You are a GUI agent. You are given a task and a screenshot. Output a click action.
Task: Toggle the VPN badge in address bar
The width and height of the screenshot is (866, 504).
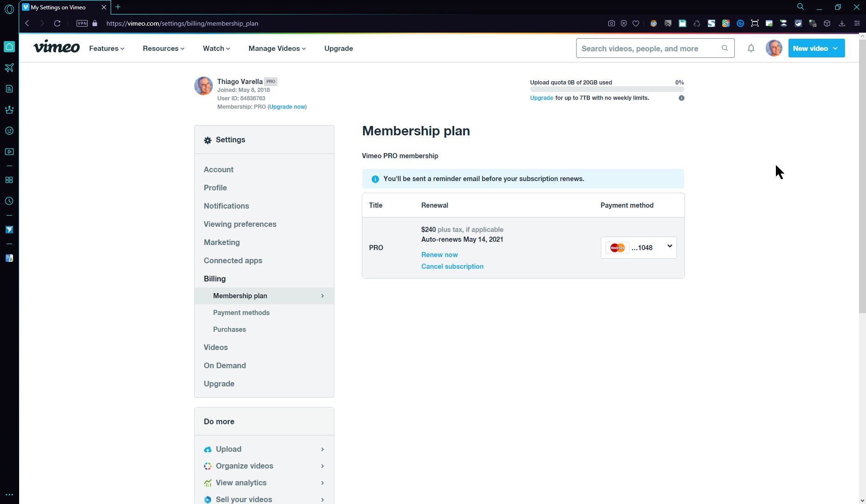(82, 23)
